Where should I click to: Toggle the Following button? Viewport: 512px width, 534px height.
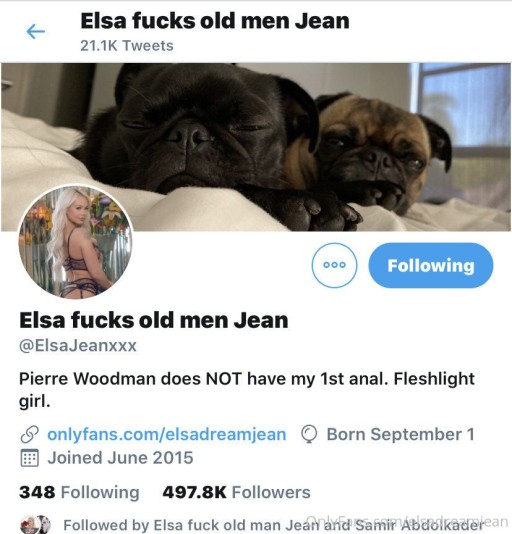431,265
